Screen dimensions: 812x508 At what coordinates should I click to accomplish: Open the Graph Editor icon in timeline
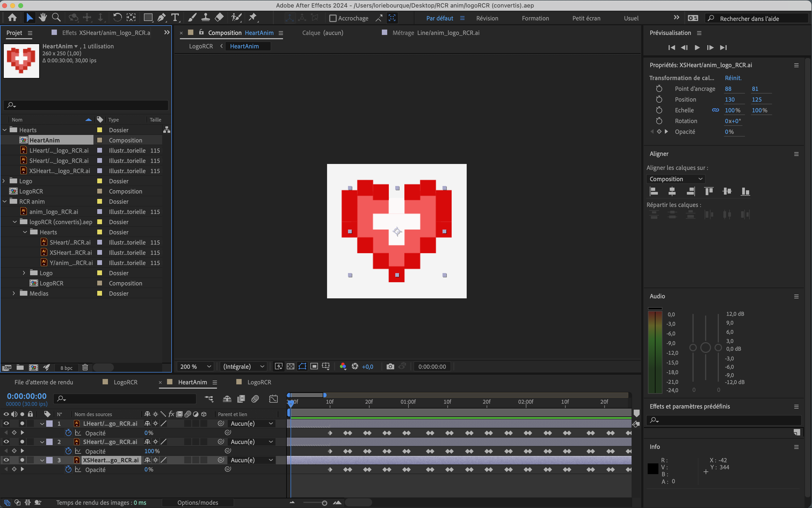(273, 399)
